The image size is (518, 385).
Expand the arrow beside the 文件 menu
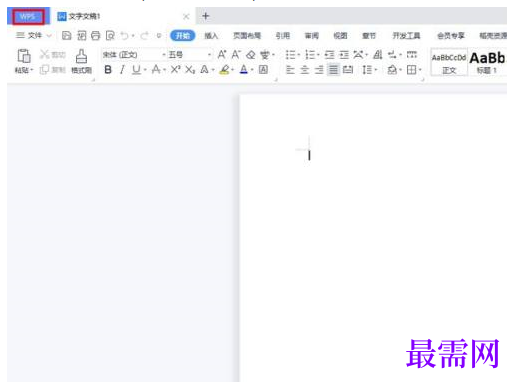point(49,35)
